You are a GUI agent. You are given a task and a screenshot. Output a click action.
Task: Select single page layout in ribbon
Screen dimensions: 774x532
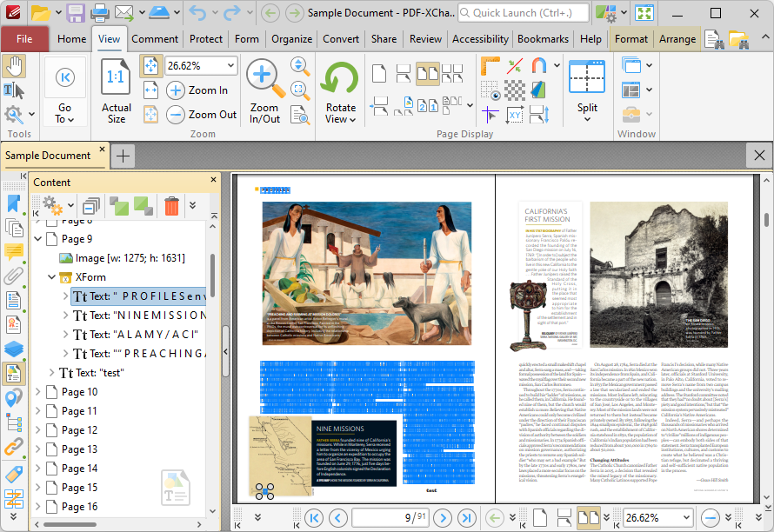coord(379,74)
